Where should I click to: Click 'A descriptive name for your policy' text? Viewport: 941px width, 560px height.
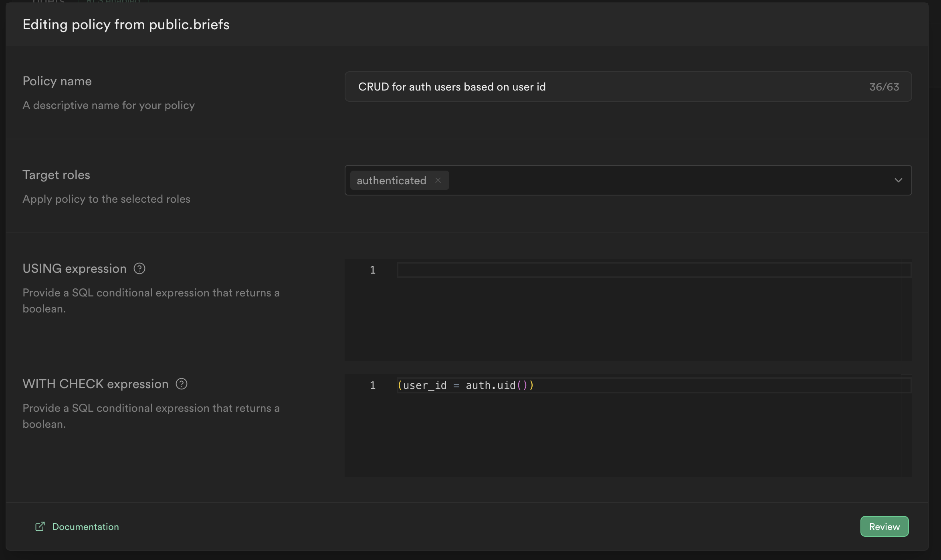pos(109,105)
